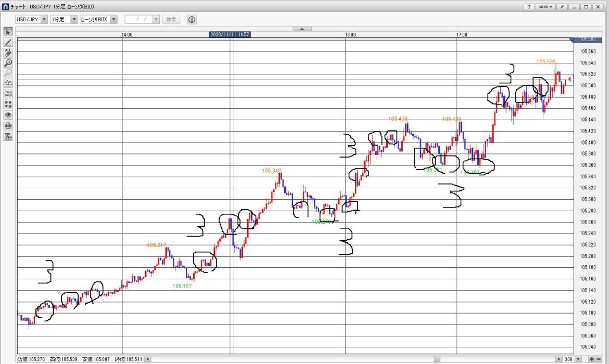The image size is (610, 364).
Task: Click the price scale settings icon
Action: pos(8,94)
